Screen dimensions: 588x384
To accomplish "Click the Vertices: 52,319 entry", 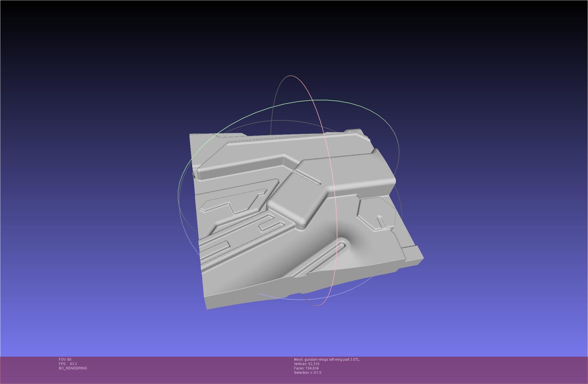I will [x=307, y=364].
